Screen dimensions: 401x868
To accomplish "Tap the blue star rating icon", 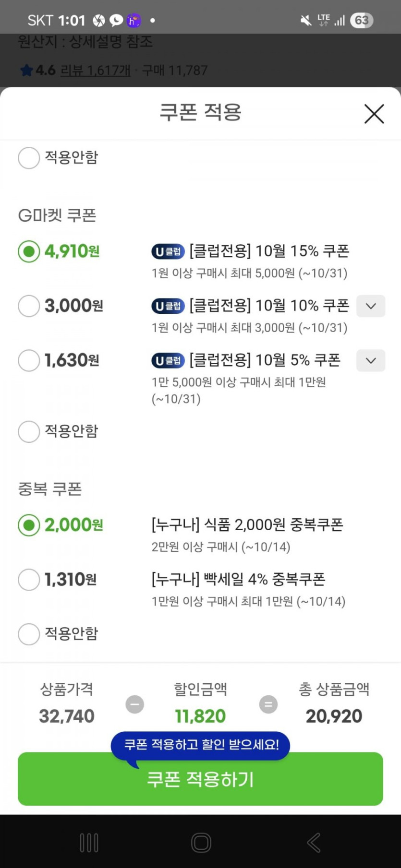I will 26,71.
